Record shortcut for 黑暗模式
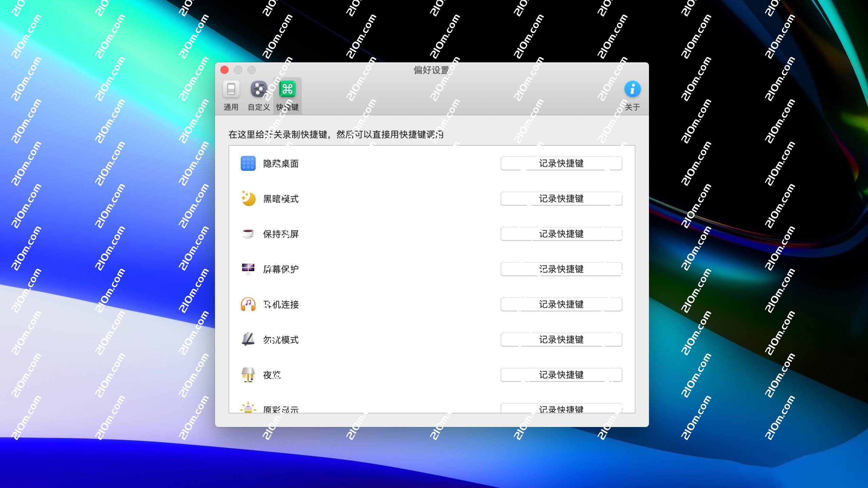Image resolution: width=868 pixels, height=488 pixels. pyautogui.click(x=561, y=199)
